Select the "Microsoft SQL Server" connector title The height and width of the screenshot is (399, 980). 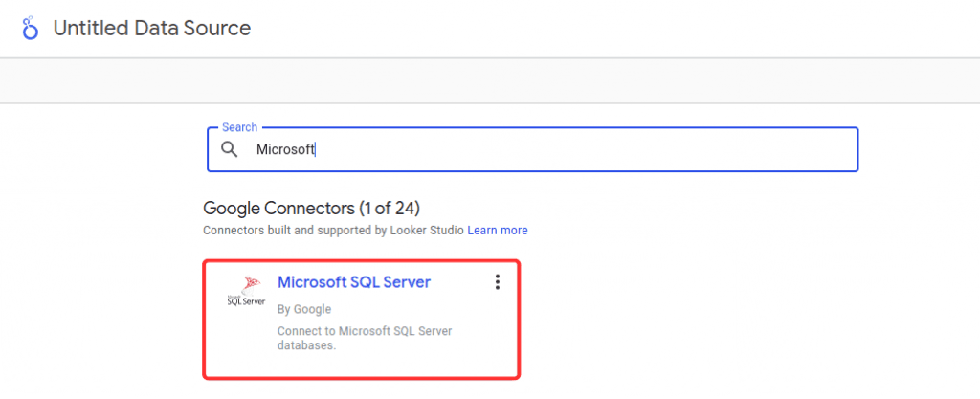[353, 281]
